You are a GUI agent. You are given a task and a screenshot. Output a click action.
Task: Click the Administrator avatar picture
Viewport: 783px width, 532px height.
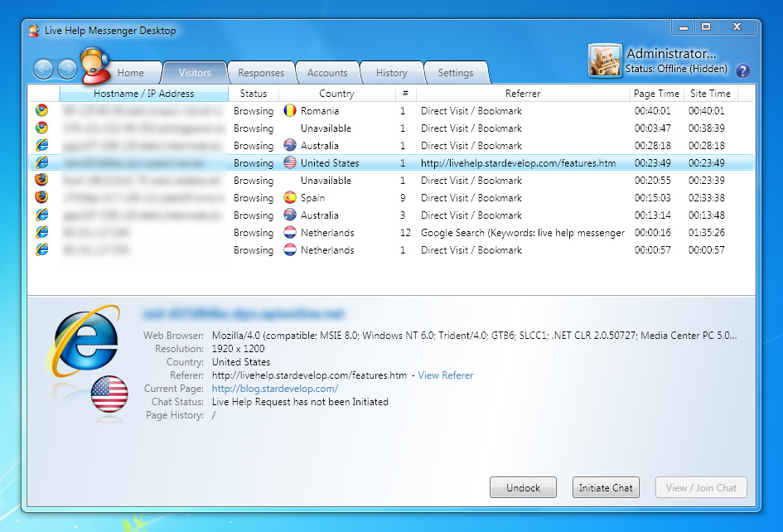(x=605, y=61)
